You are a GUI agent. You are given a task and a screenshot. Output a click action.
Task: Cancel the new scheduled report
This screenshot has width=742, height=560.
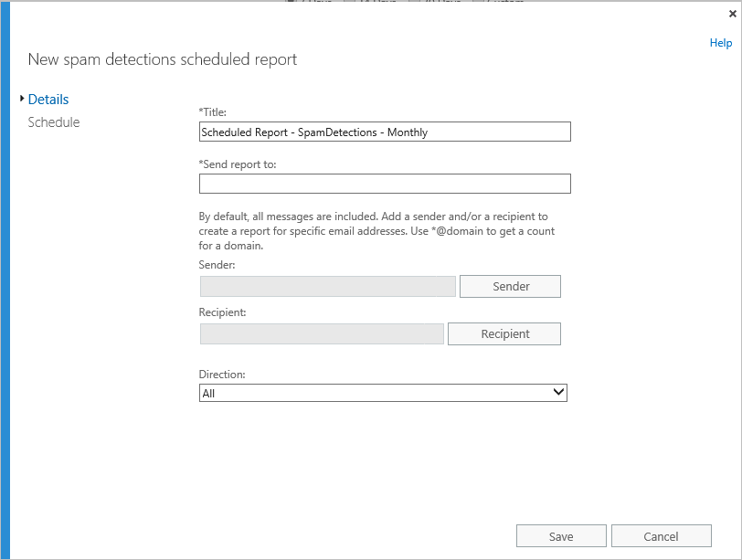click(661, 536)
